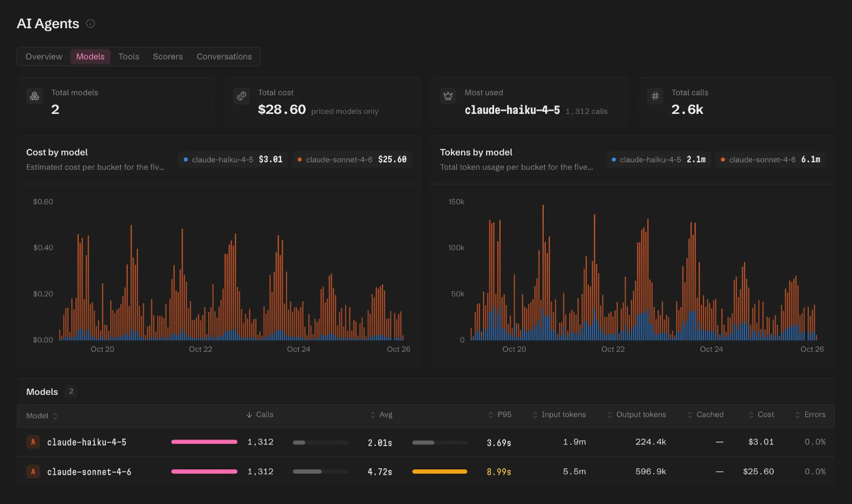Open the claude-sonnet-4-6 model row

click(426, 472)
